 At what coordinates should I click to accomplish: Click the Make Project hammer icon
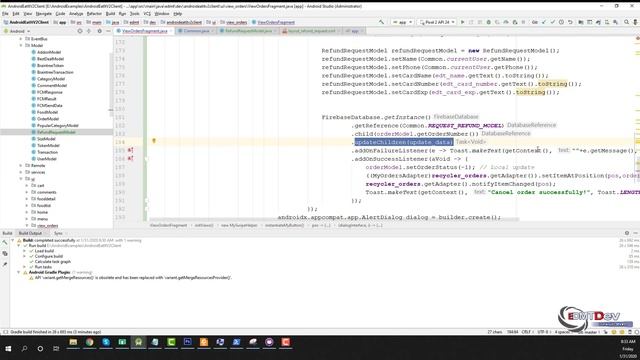point(381,22)
